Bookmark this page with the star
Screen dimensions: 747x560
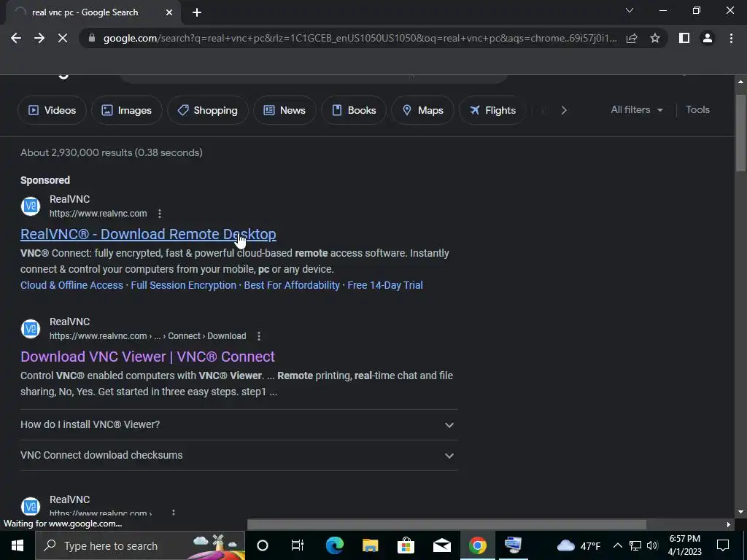point(655,38)
